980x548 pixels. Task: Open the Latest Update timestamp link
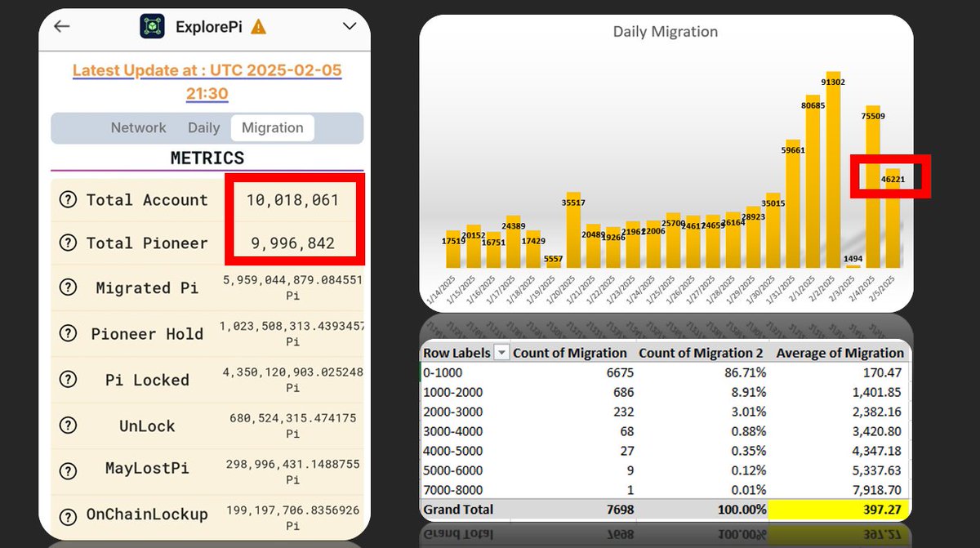pyautogui.click(x=207, y=70)
